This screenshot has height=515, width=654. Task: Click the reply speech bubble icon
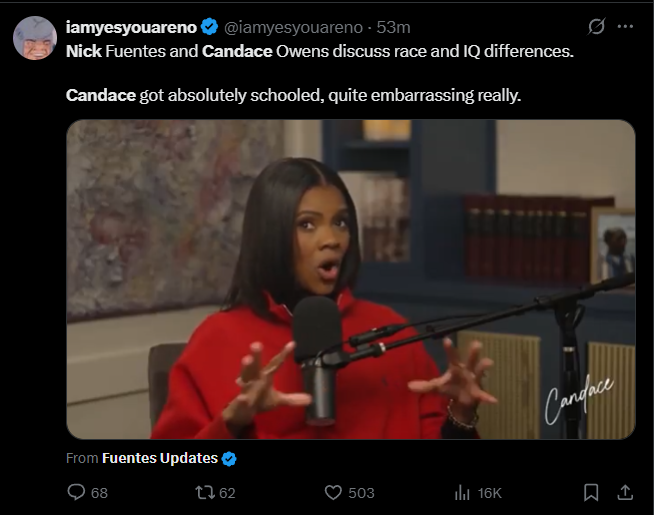(76, 492)
